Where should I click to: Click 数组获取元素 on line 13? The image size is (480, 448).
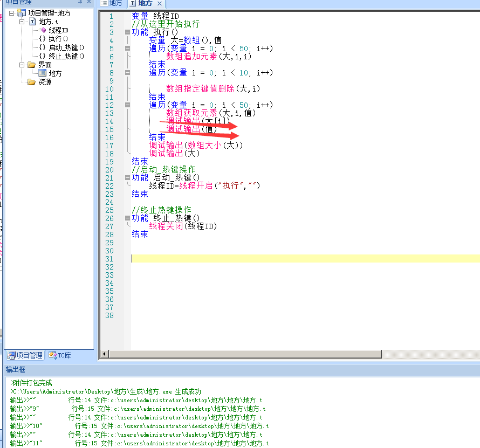[191, 113]
